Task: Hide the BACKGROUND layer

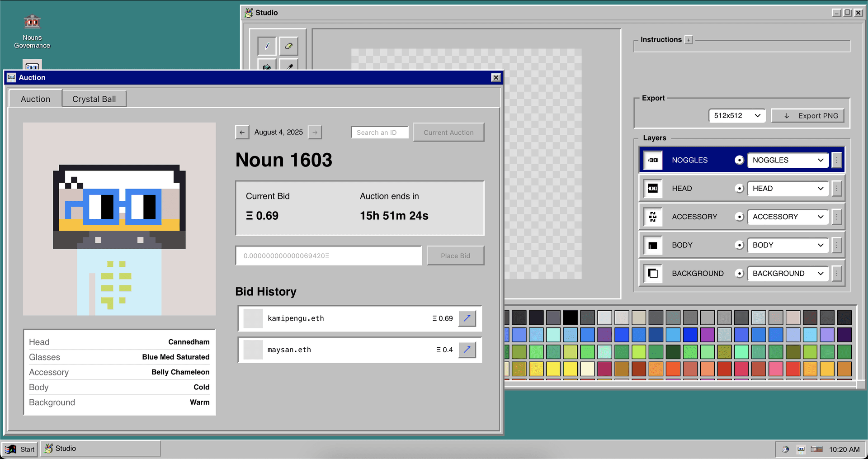Action: click(739, 274)
